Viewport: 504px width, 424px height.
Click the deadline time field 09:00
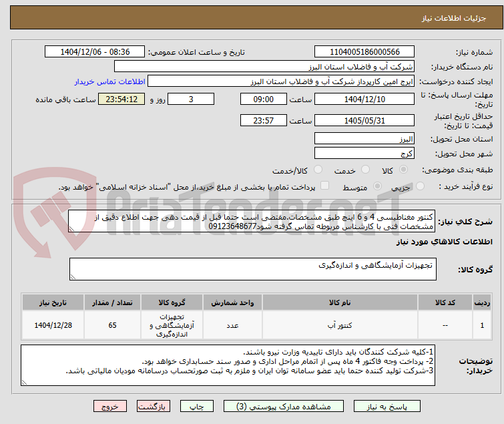[264, 99]
